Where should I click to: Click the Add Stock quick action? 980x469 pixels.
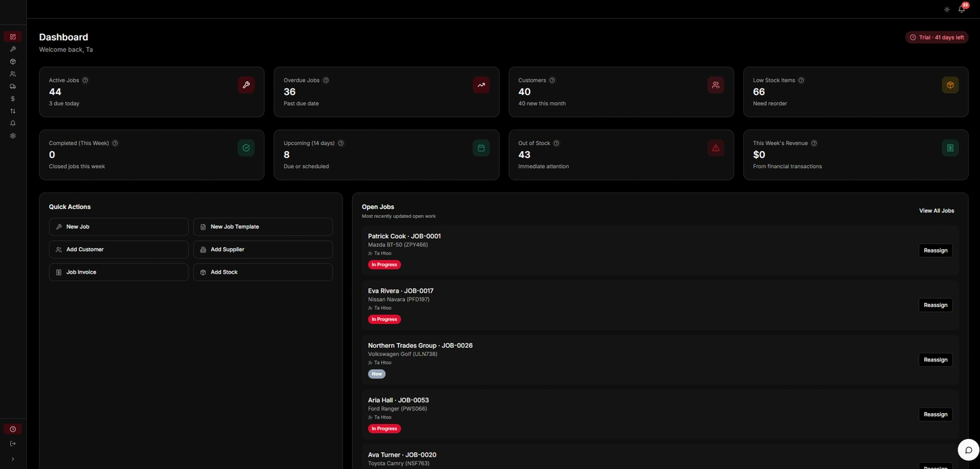[263, 272]
